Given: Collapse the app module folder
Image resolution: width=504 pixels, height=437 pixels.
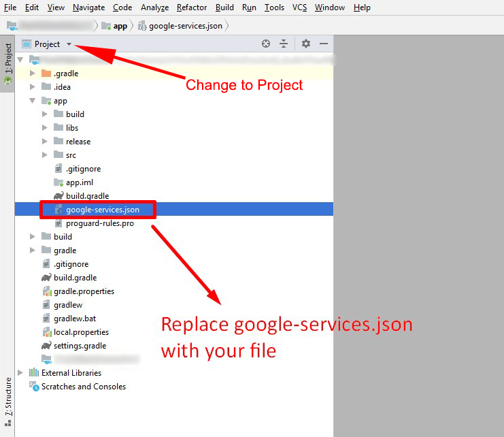Looking at the screenshot, I should coord(32,101).
